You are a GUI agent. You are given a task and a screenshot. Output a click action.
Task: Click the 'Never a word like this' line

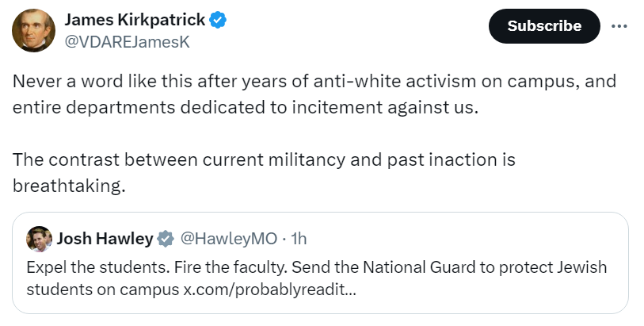pyautogui.click(x=314, y=82)
